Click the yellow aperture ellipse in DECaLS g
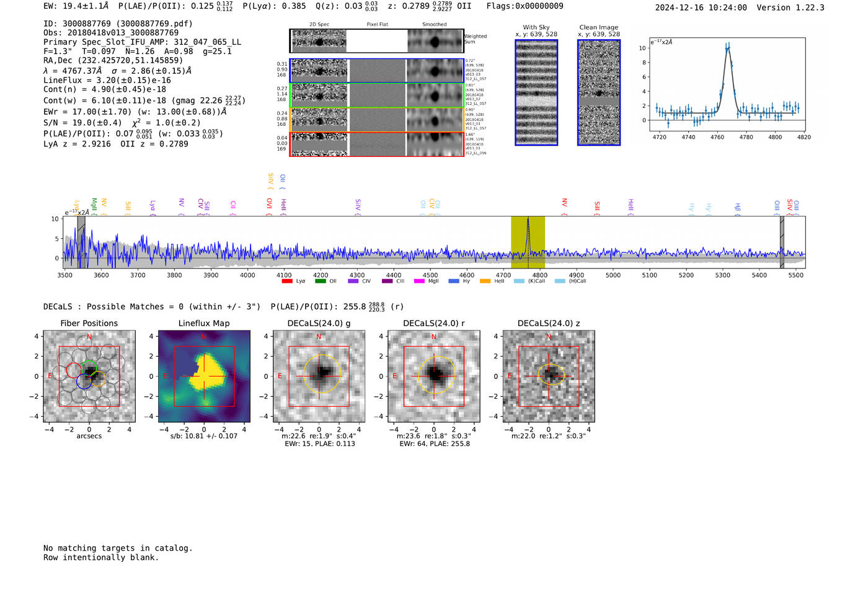Viewport: 868px width, 591px height. click(321, 373)
